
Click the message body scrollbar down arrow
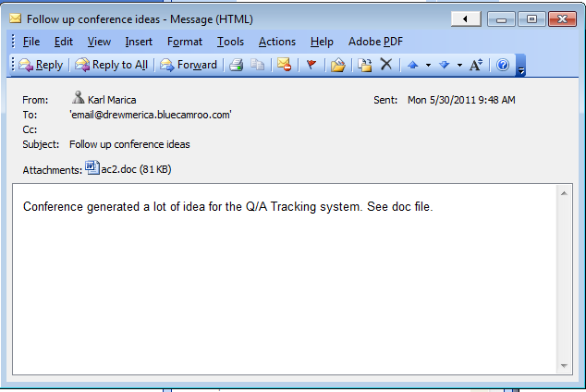pyautogui.click(x=565, y=366)
